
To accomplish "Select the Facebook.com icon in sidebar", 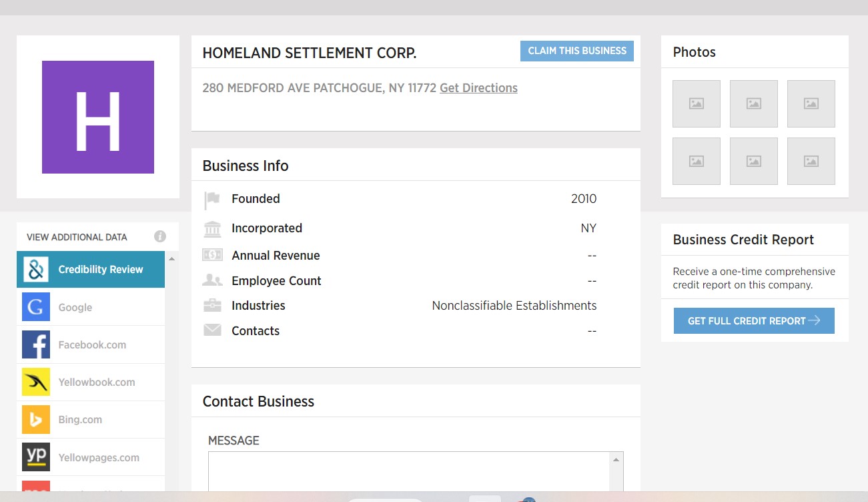I will tap(36, 344).
